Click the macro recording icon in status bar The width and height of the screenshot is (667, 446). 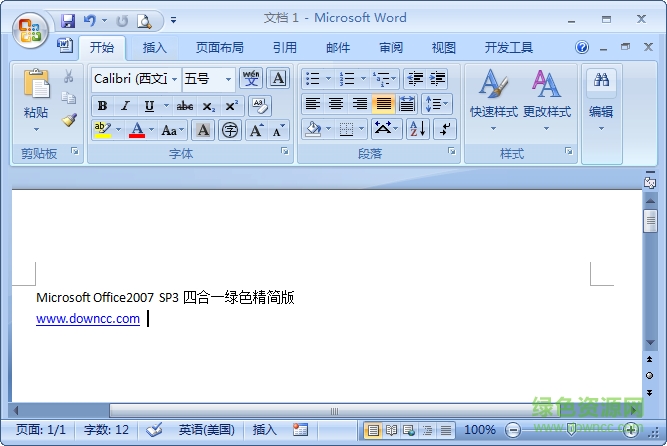tap(300, 429)
